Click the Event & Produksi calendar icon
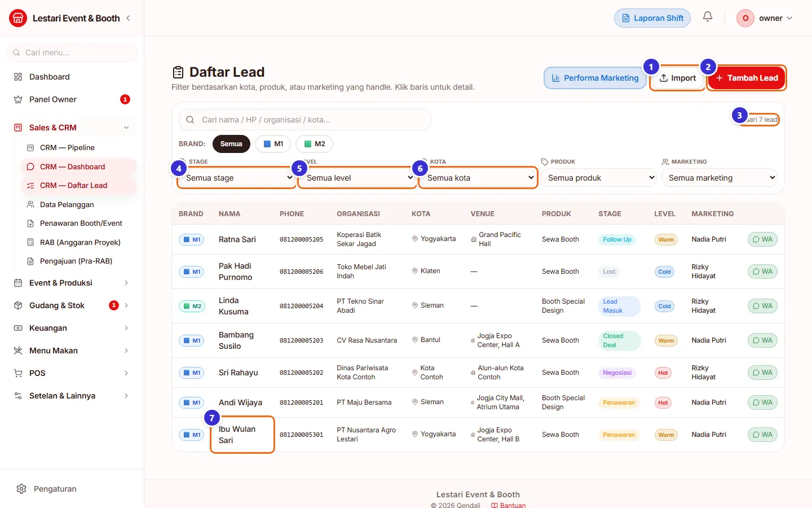812x508 pixels. tap(18, 283)
